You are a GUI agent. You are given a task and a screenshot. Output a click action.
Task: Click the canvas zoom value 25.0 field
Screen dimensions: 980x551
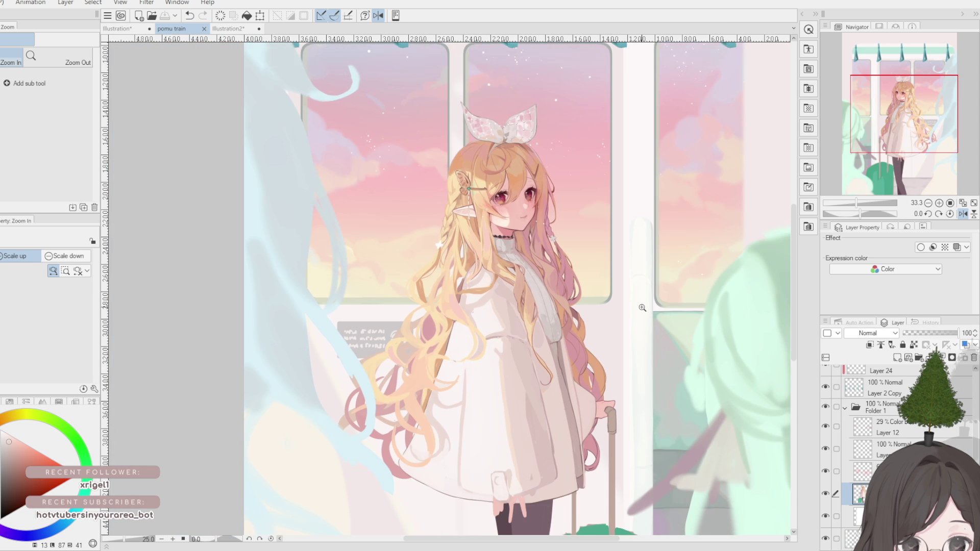click(x=148, y=539)
